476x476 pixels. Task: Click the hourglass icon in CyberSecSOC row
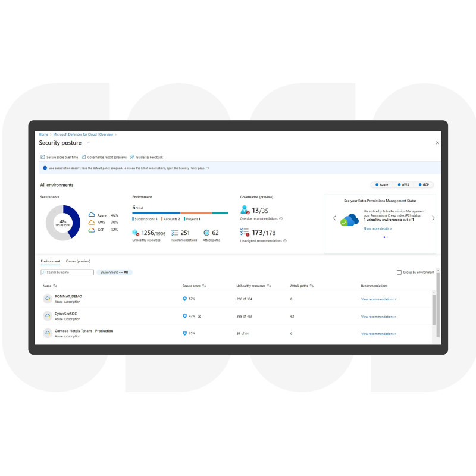tap(199, 317)
